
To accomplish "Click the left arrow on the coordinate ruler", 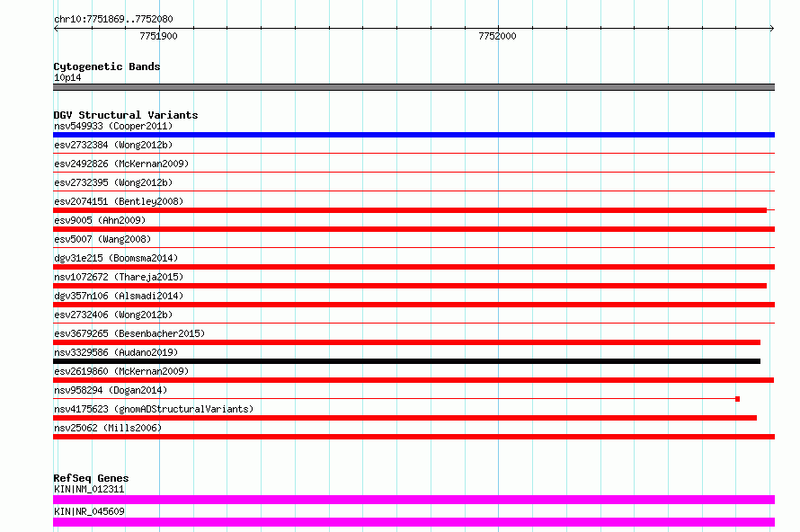I will point(56,28).
